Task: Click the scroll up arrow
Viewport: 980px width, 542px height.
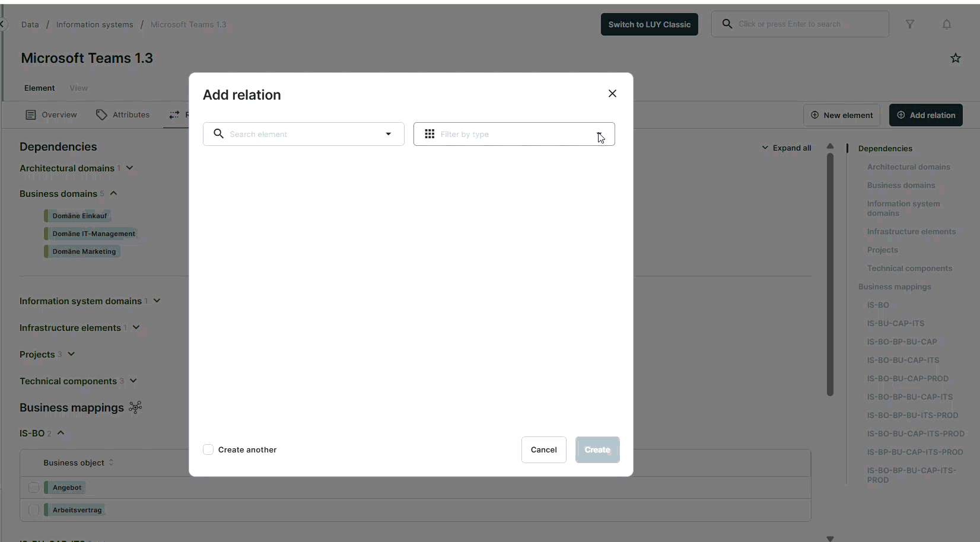Action: coord(830,146)
